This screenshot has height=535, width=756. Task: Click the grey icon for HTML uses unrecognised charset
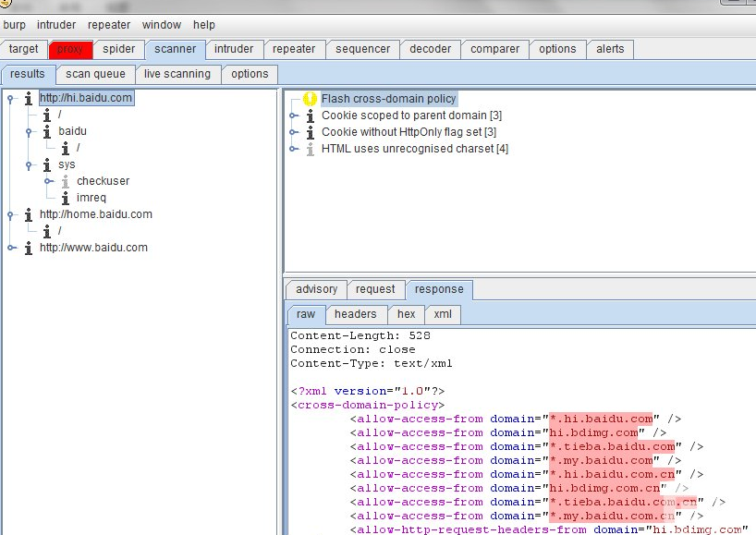[310, 149]
